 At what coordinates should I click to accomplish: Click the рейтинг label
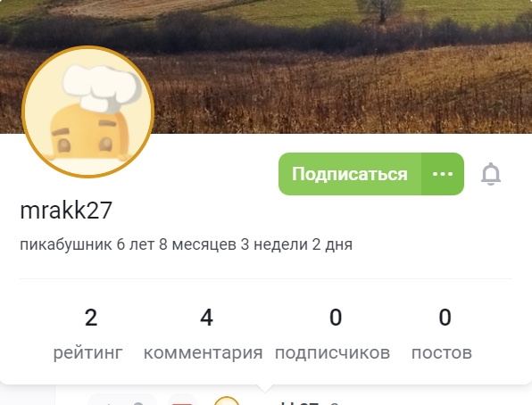coord(87,352)
